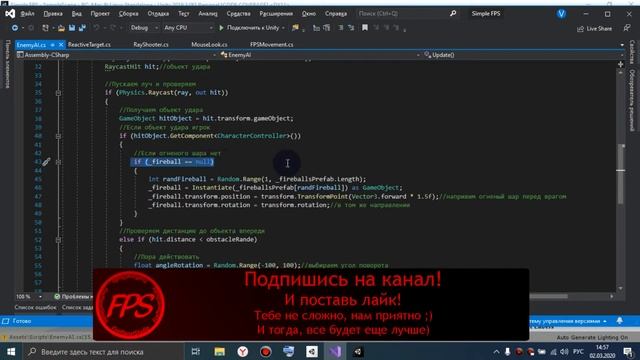The image size is (640, 360).
Task: Open the Справка menu
Action: [336, 13]
